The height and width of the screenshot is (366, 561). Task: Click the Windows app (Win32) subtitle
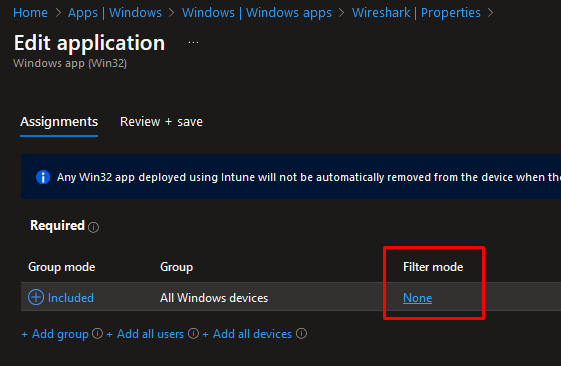point(70,63)
